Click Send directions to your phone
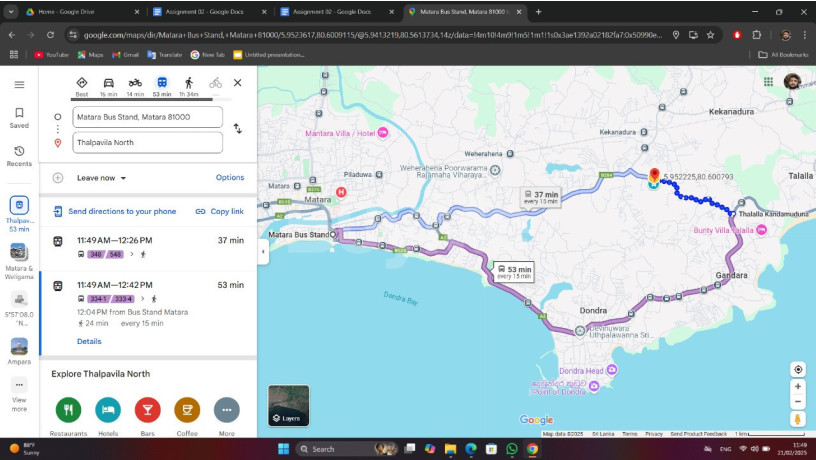The height and width of the screenshot is (460, 816). (115, 211)
